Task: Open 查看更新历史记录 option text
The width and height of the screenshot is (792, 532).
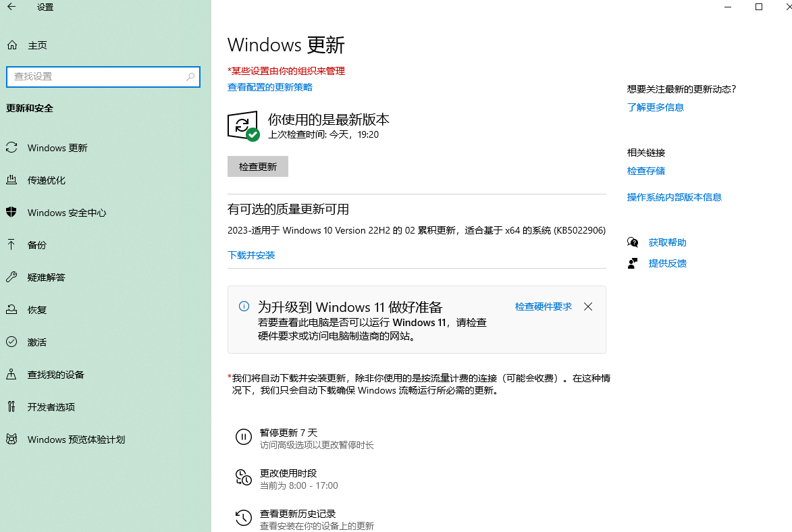Action: tap(298, 513)
